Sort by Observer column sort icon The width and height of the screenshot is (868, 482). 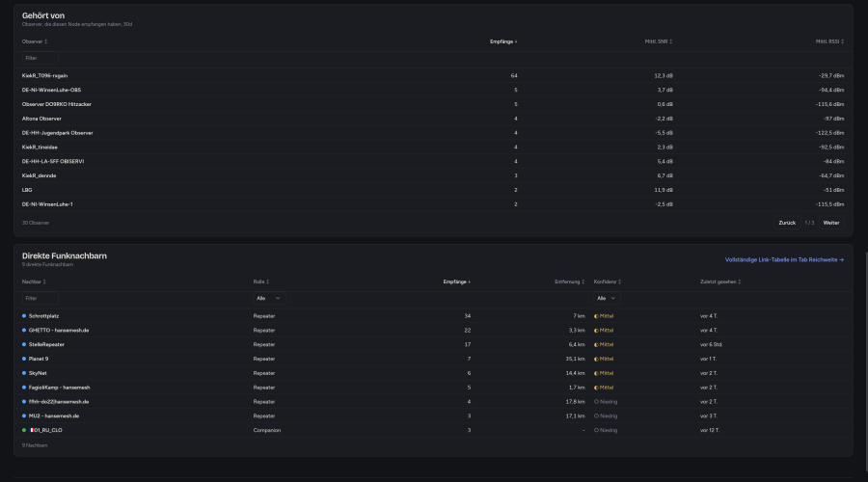(46, 41)
